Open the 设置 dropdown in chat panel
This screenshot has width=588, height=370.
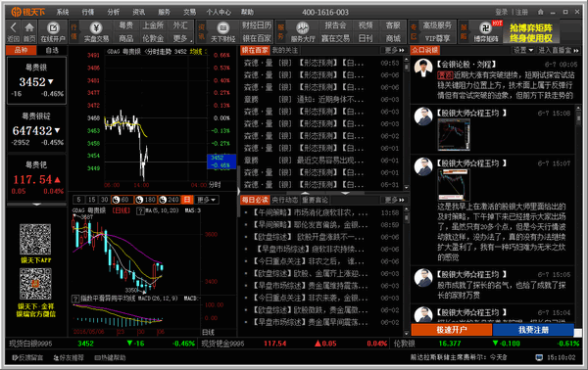523,50
